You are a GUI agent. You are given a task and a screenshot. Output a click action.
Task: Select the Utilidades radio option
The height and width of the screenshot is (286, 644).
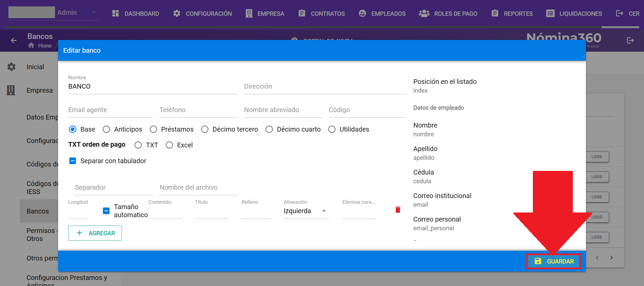[332, 129]
